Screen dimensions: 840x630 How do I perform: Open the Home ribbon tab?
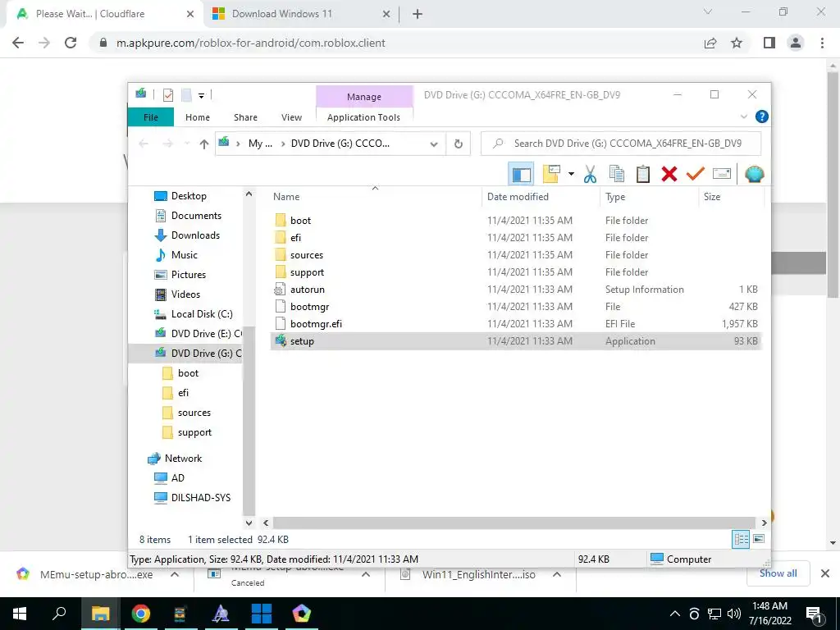point(198,117)
